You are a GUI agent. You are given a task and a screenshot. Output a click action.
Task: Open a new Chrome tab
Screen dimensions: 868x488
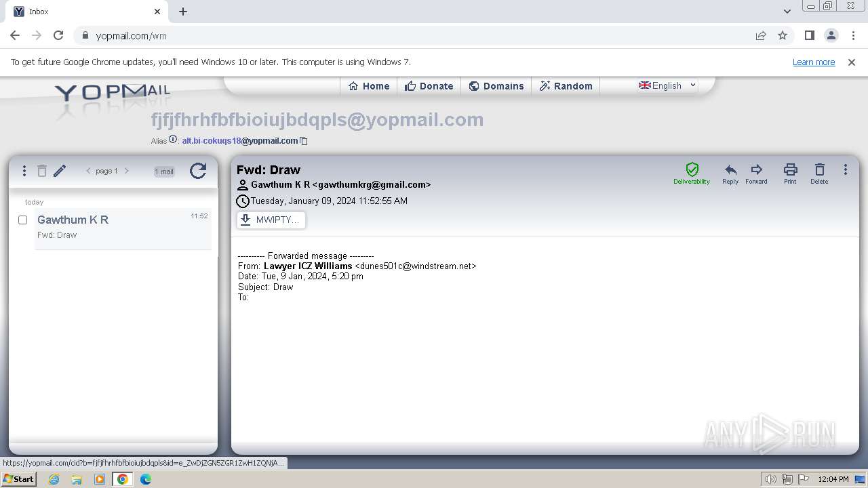click(x=183, y=12)
